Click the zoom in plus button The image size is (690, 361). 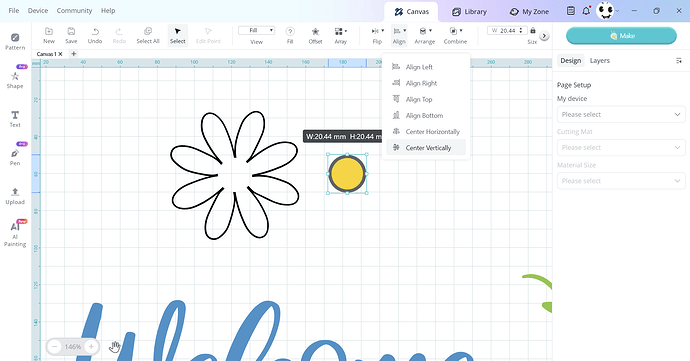(x=91, y=346)
